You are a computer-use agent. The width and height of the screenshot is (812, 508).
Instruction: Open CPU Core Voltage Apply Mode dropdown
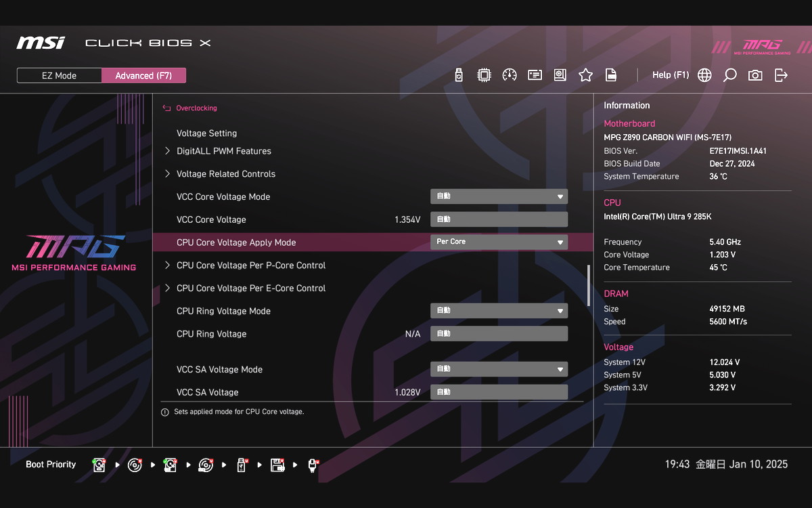click(499, 242)
